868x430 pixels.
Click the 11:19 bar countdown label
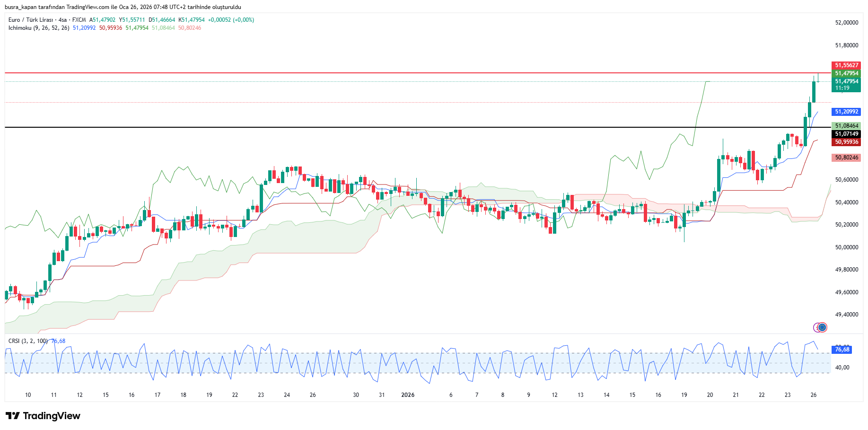[842, 88]
